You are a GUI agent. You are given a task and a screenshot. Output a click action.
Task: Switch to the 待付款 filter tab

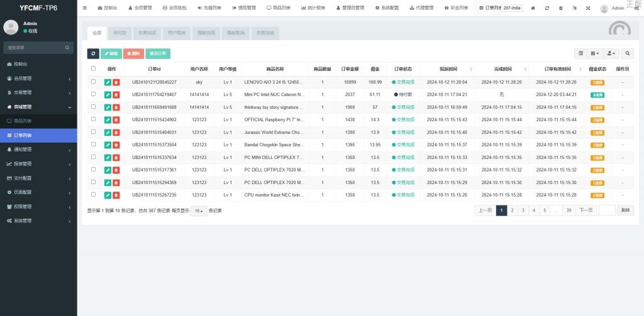pos(119,33)
